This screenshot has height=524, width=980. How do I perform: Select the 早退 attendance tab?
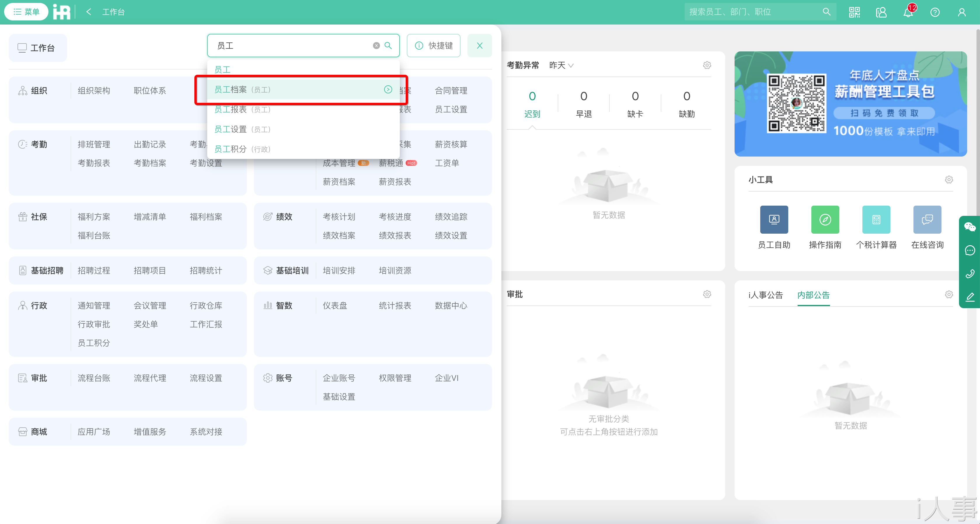[x=583, y=104]
